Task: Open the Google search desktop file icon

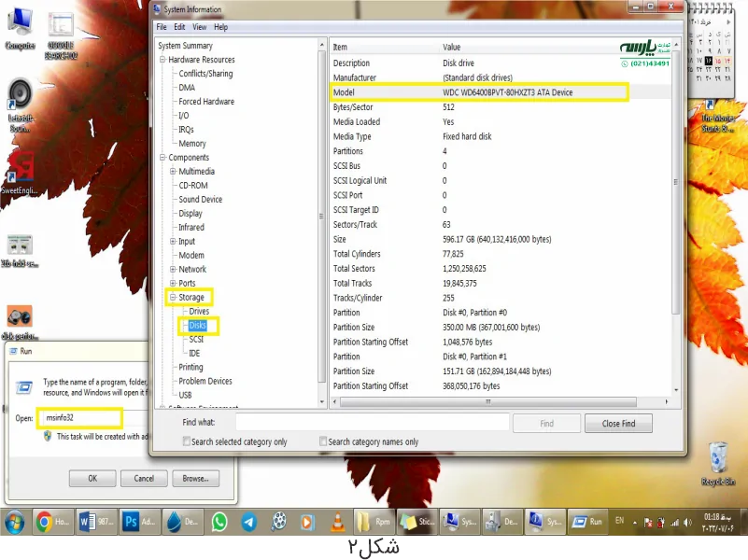Action: pyautogui.click(x=61, y=35)
